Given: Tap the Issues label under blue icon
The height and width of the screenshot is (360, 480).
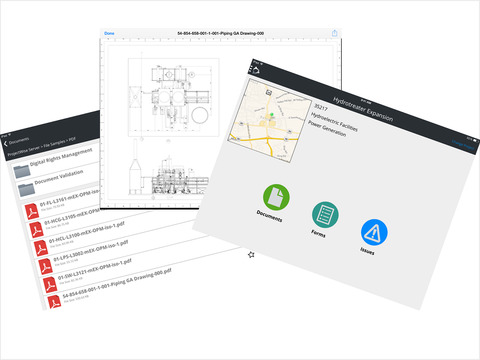Looking at the screenshot, I should pyautogui.click(x=367, y=251).
